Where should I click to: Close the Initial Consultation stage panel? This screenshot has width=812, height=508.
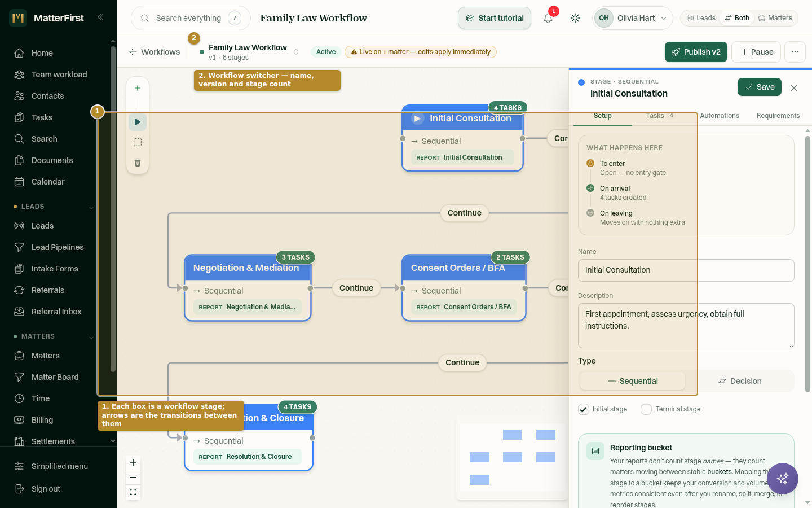[x=794, y=88]
